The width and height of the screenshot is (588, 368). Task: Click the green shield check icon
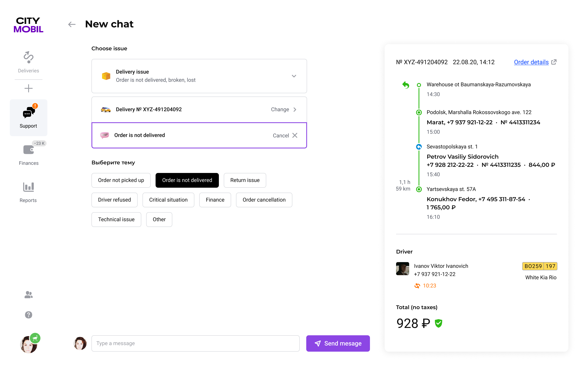point(439,323)
